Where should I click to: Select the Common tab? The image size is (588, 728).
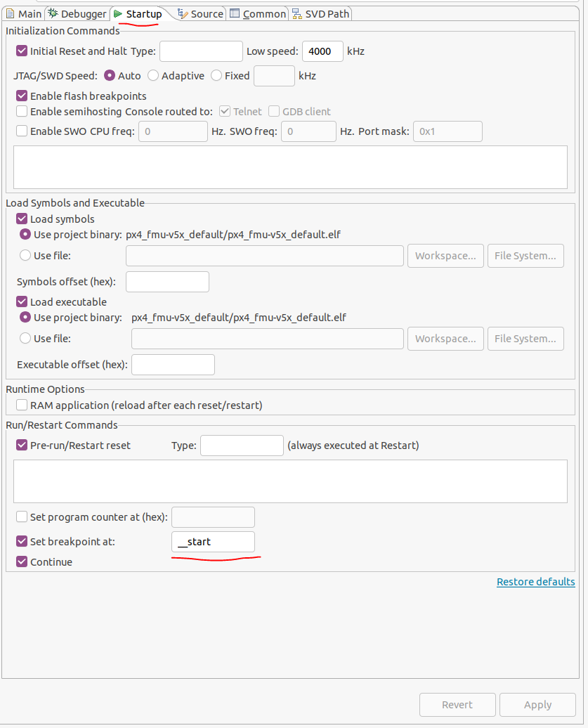pos(258,14)
